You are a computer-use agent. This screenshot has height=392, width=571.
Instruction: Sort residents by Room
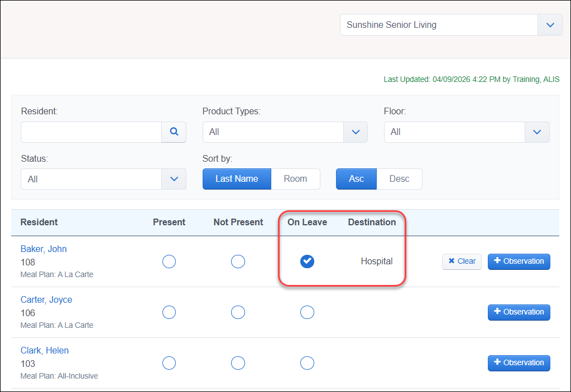[295, 179]
